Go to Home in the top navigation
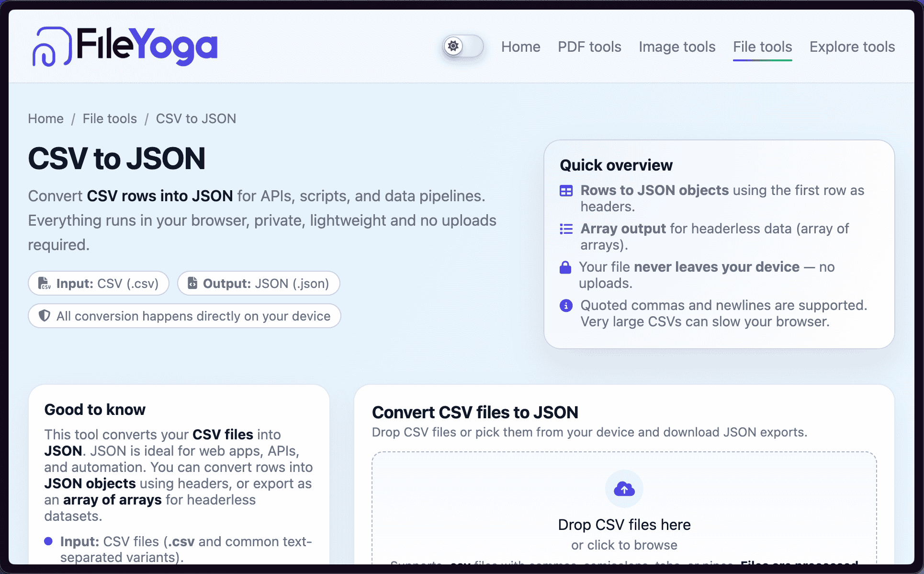This screenshot has width=924, height=574. 520,46
